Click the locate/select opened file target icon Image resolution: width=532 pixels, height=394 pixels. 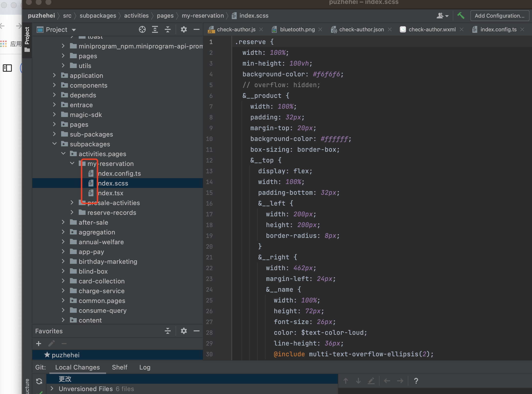click(142, 30)
